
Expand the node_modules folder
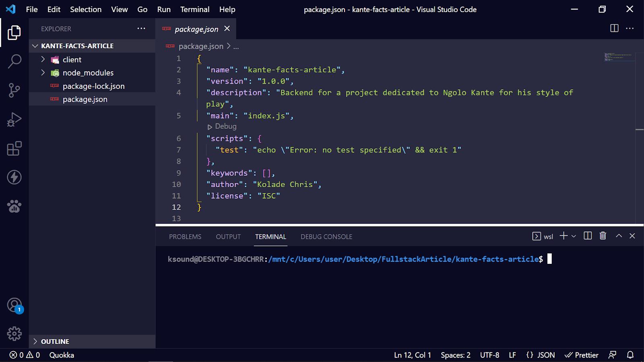[88, 73]
